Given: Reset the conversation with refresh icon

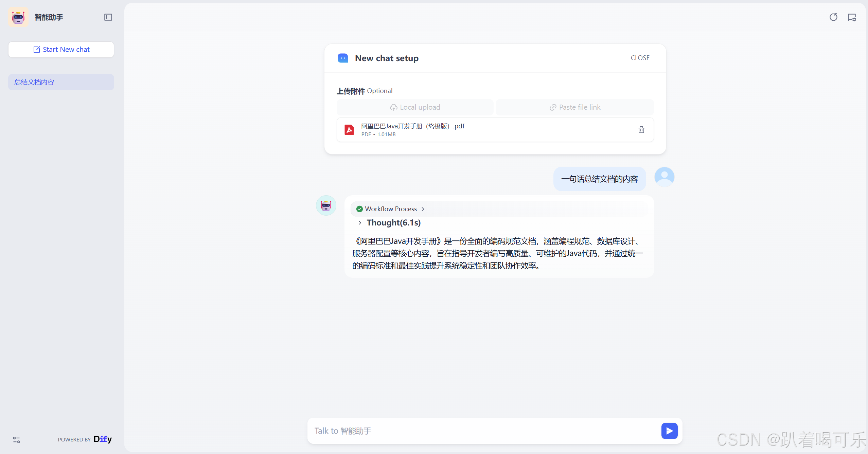Looking at the screenshot, I should (833, 17).
